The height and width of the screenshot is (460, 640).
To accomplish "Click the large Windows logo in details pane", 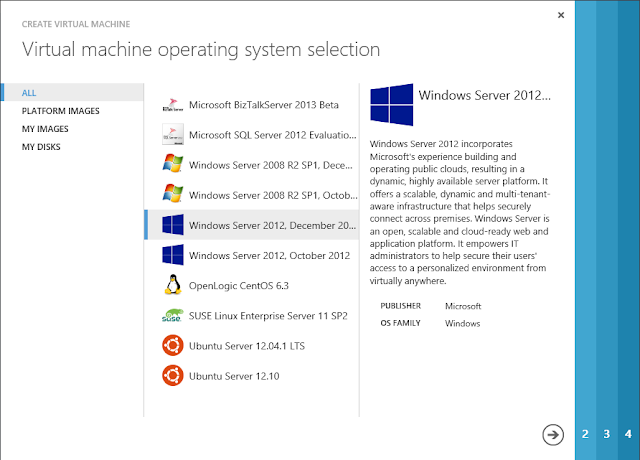I will 391,104.
